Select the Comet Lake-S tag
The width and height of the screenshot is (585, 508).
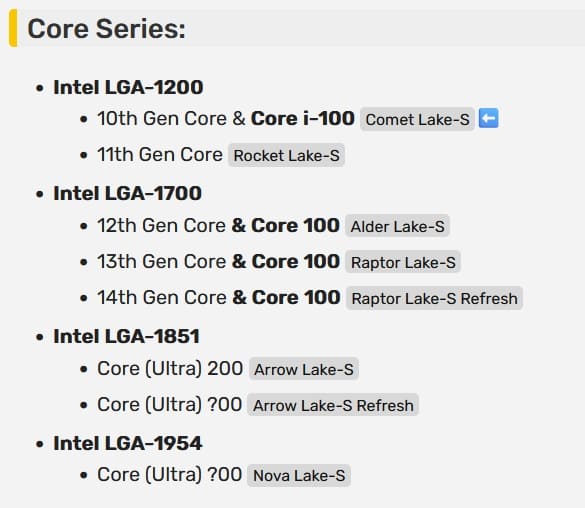(417, 119)
